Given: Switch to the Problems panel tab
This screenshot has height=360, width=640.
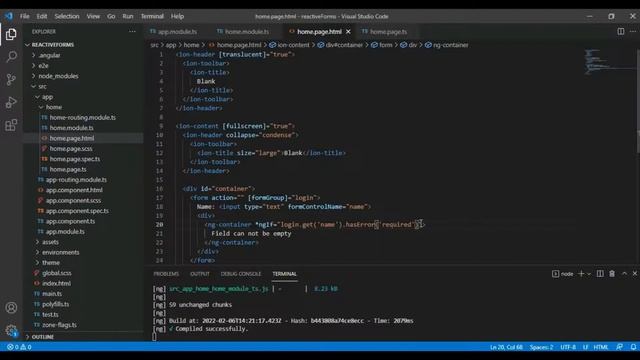Looking at the screenshot, I should tap(166, 274).
